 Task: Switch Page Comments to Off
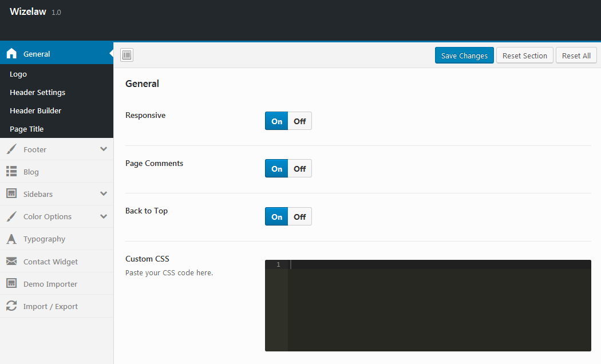click(299, 169)
